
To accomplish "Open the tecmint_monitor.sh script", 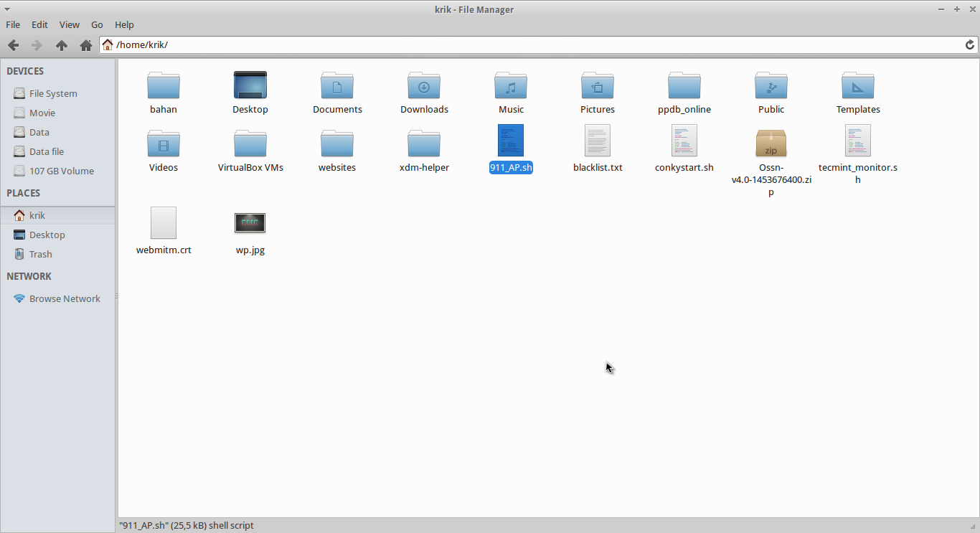I will (x=858, y=141).
